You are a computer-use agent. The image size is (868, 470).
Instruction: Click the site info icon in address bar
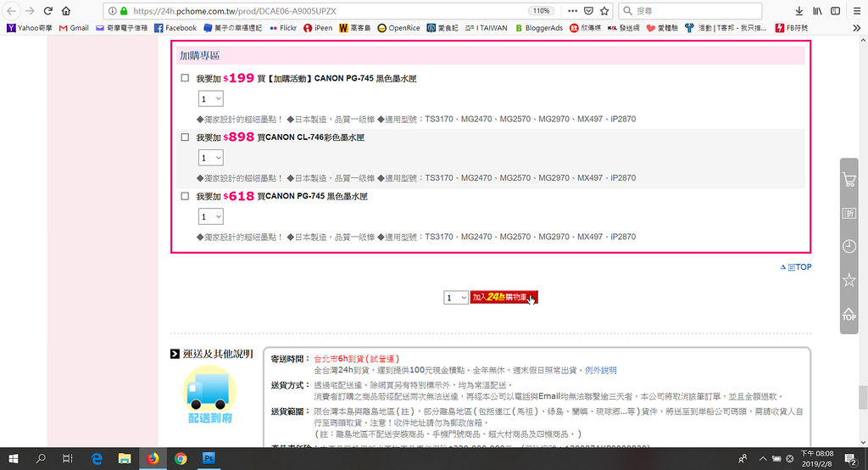coord(112,10)
